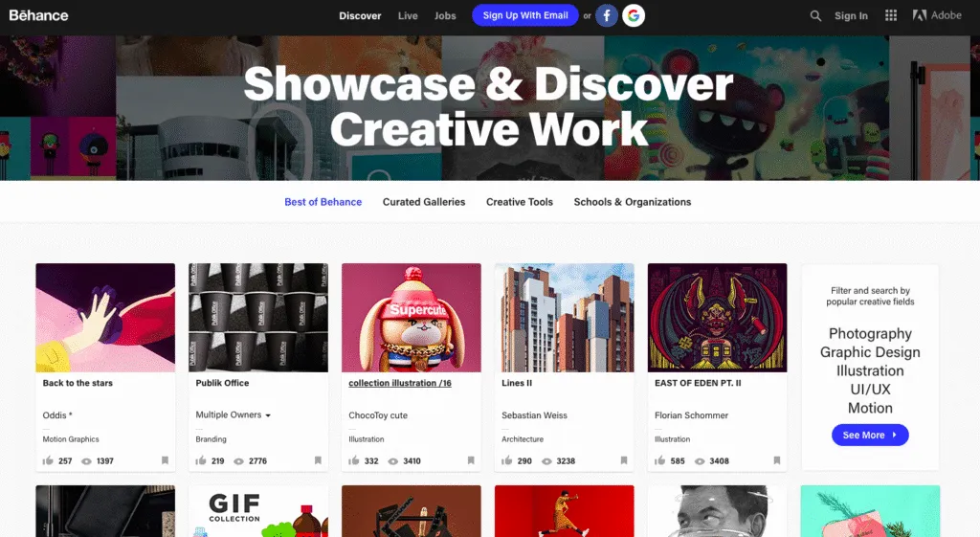The image size is (980, 537).
Task: Bookmark the Publik Office project
Action: coord(318,460)
